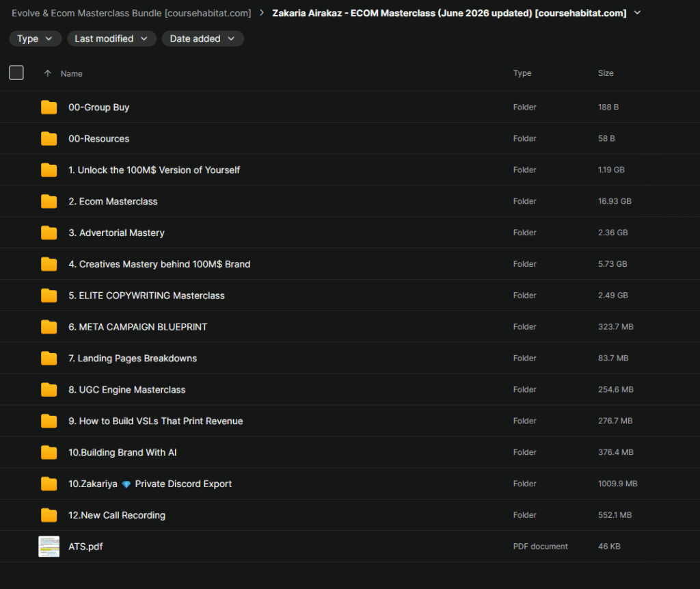Click ELITE COPYWRITING Masterclass folder icon
The image size is (700, 589).
point(49,296)
